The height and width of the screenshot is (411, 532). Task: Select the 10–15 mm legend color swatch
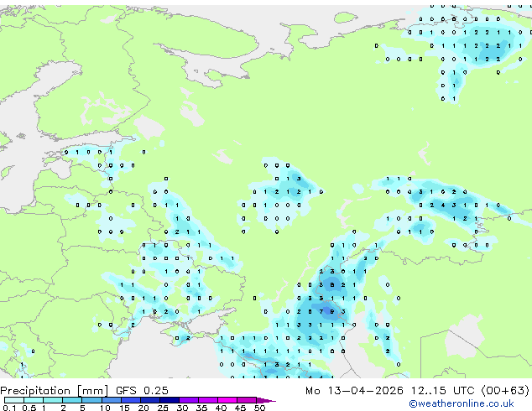[112, 400]
